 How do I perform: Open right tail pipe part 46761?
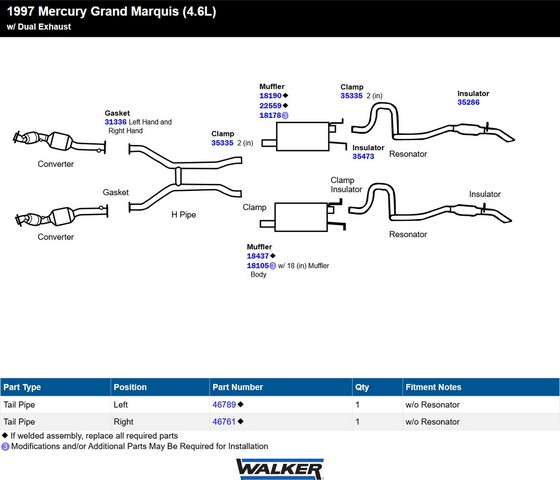click(x=224, y=421)
